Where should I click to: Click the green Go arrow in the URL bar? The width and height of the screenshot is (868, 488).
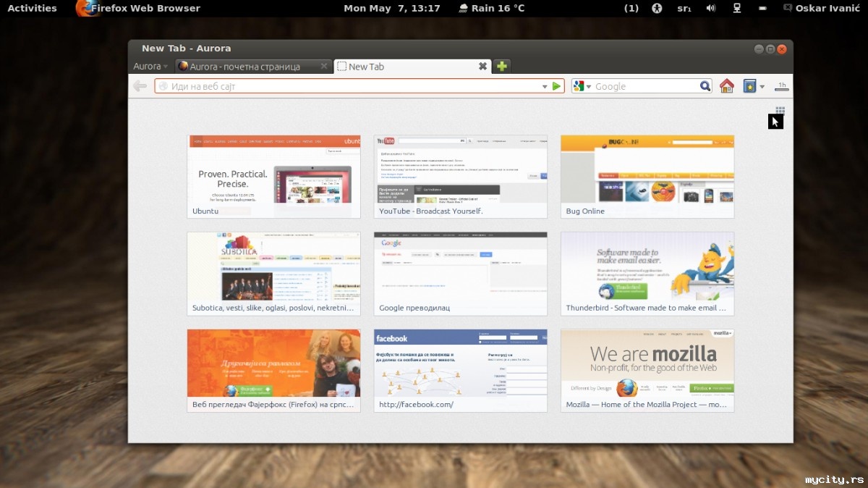point(556,86)
